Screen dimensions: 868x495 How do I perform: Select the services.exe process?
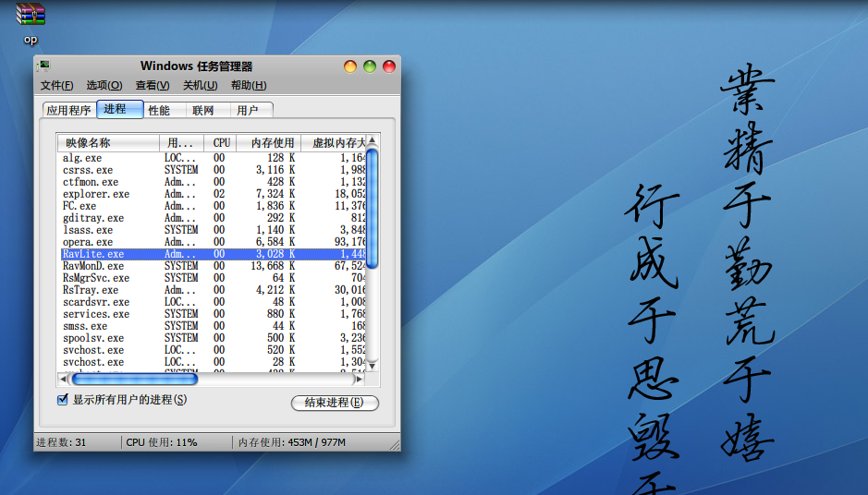tap(214, 314)
